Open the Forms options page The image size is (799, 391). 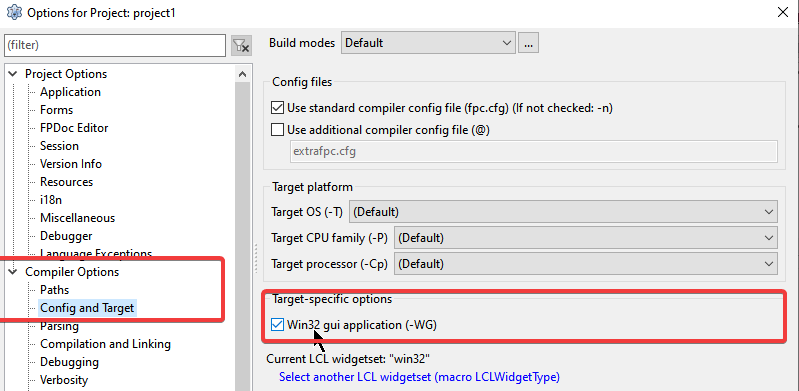click(57, 110)
